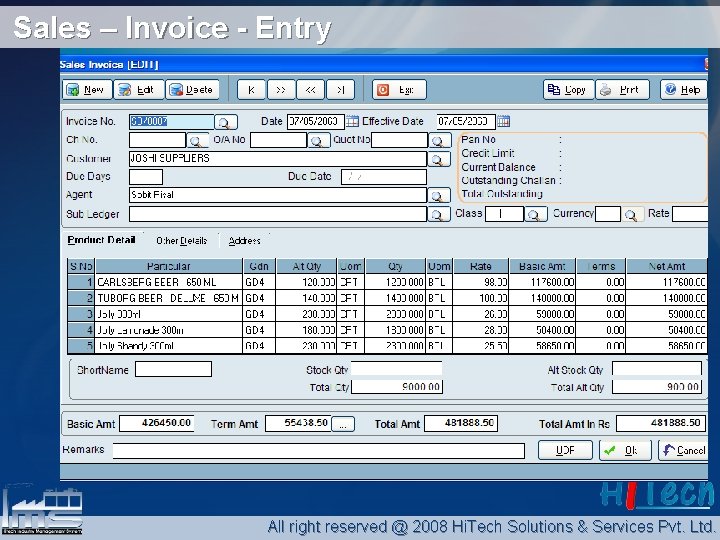Image resolution: width=720 pixels, height=540 pixels.
Task: Open Ch No. lookup search icon
Action: pyautogui.click(x=197, y=141)
